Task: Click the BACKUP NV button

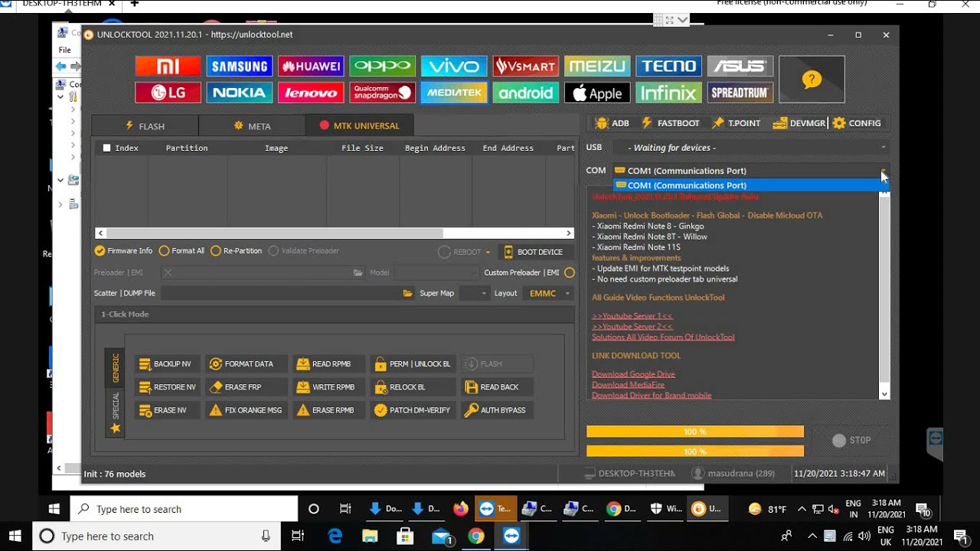Action: pyautogui.click(x=167, y=364)
